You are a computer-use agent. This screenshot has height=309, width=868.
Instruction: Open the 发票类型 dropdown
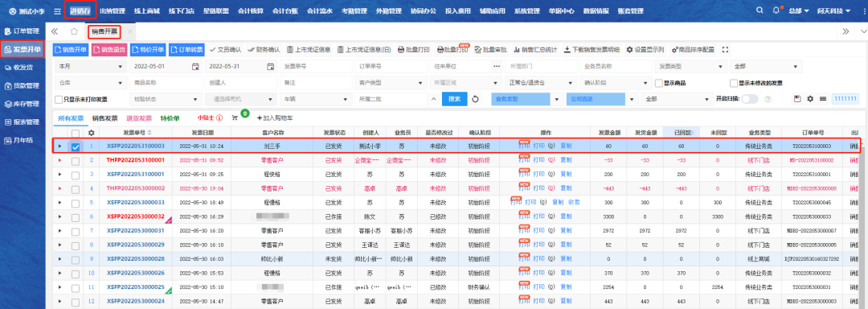(691, 67)
